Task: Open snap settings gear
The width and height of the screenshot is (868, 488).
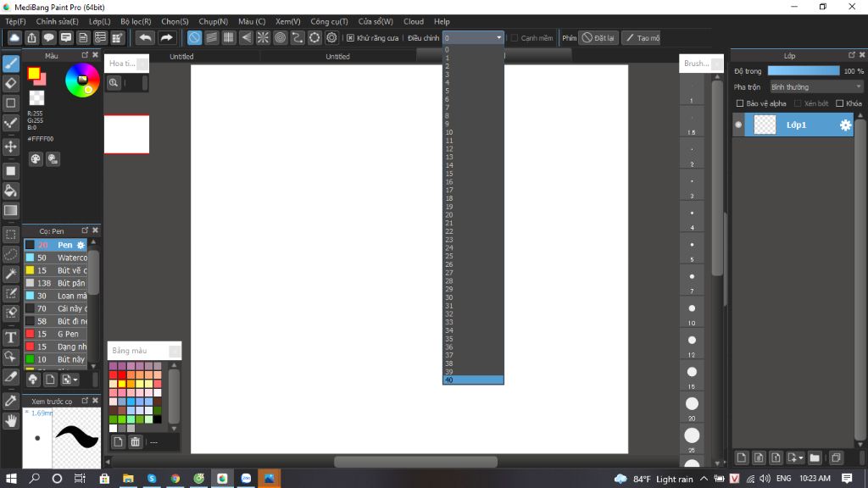Action: 331,37
